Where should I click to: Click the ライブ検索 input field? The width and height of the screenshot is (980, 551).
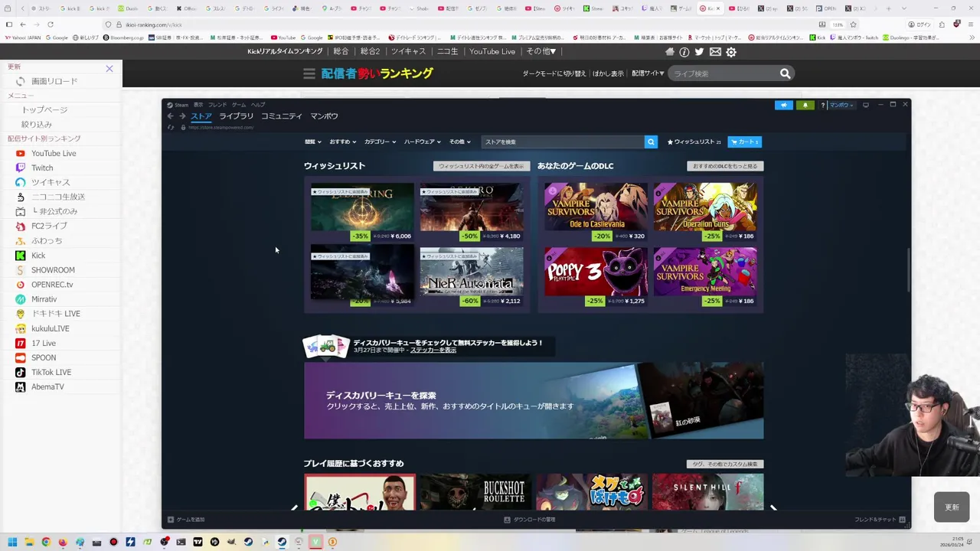(x=722, y=73)
